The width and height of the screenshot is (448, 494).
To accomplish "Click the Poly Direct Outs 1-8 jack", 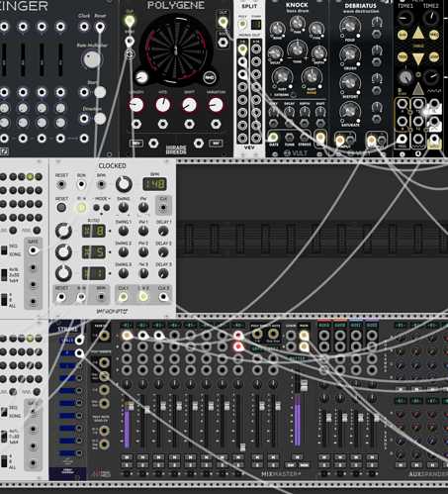I will pos(257,334).
